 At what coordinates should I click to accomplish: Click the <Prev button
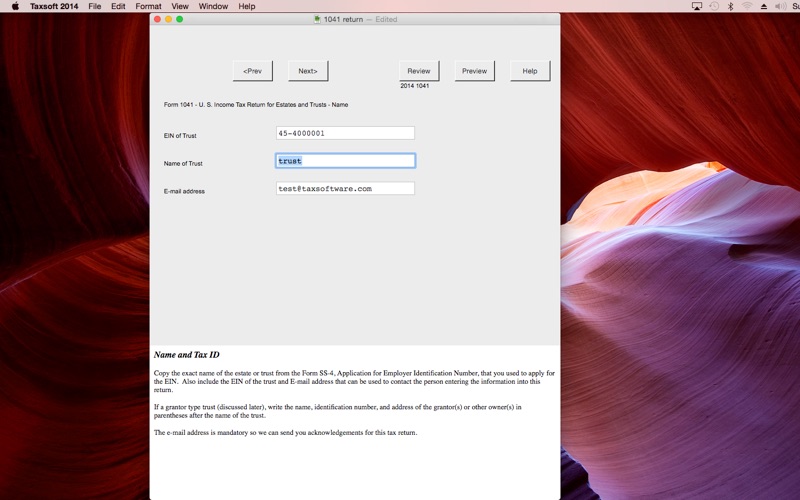point(253,71)
